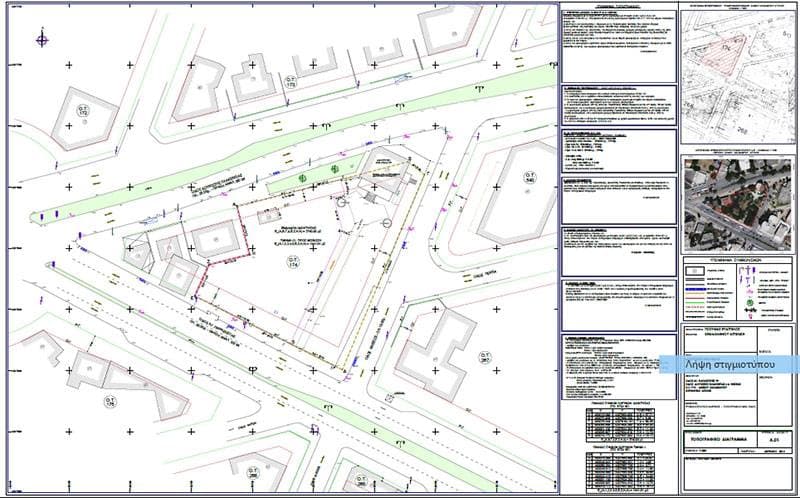Screen dimensions: 800x498
Task: Open the cadastral extract with the hatched plot
Action: [x=738, y=78]
